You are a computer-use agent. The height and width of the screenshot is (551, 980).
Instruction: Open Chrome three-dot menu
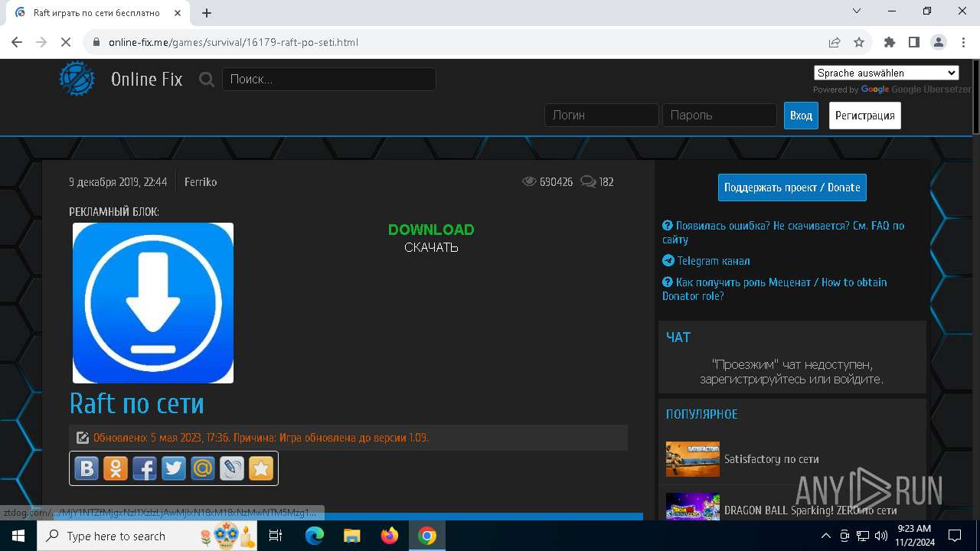962,42
